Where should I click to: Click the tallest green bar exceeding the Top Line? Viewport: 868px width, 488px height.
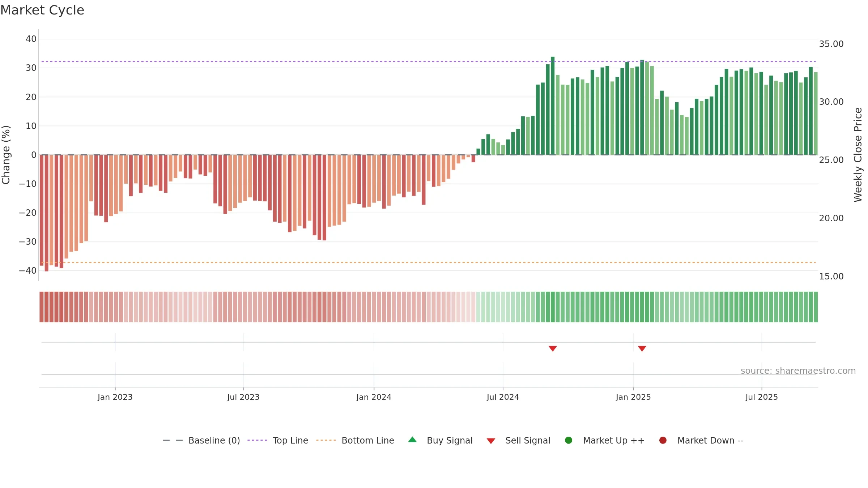pos(553,106)
